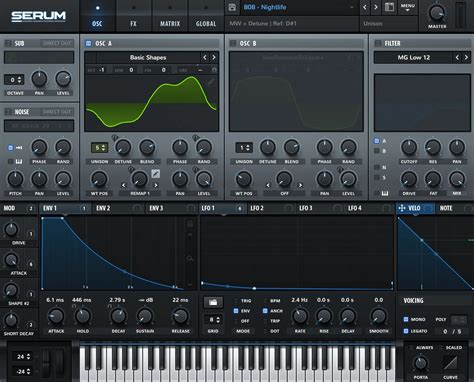Image resolution: width=474 pixels, height=382 pixels.
Task: Click the envelope lock icon
Action: [190, 224]
